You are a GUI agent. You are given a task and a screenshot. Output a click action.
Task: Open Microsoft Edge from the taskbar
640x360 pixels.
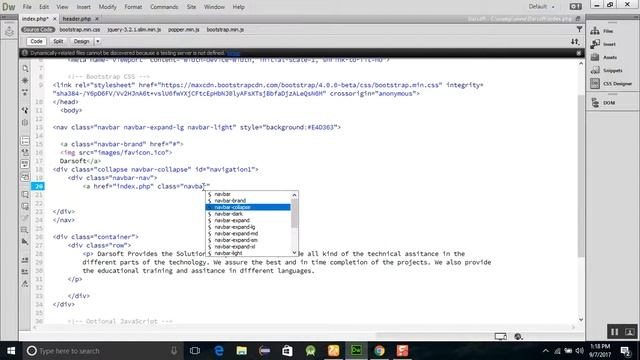(219, 351)
